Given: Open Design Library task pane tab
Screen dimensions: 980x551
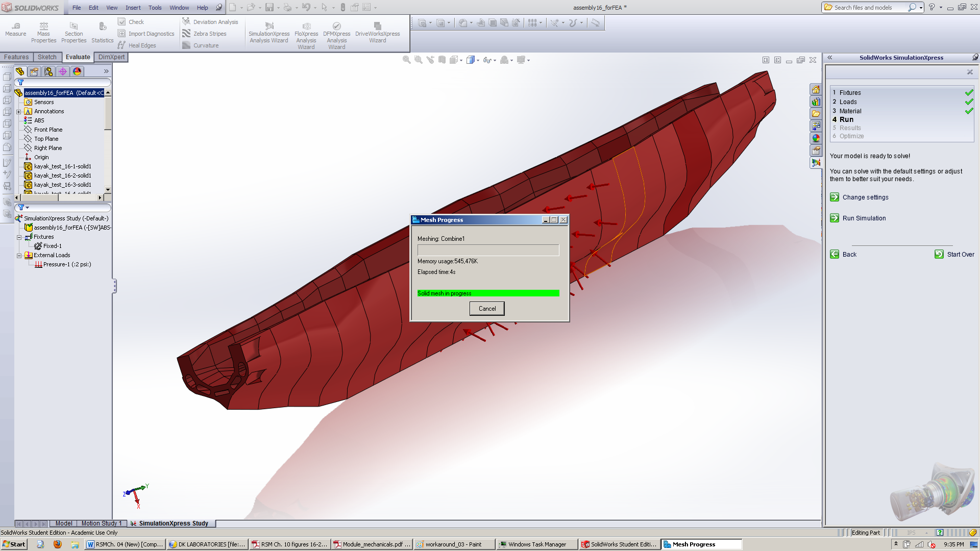Looking at the screenshot, I should (816, 102).
